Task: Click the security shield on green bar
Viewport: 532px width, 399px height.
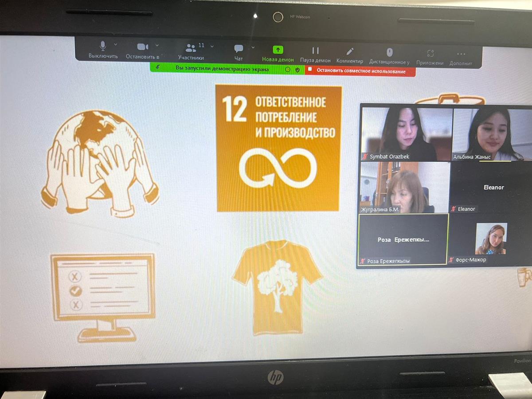Action: (297, 70)
